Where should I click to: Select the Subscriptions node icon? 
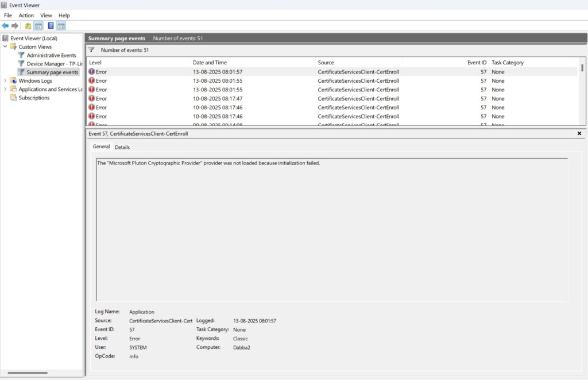12,98
